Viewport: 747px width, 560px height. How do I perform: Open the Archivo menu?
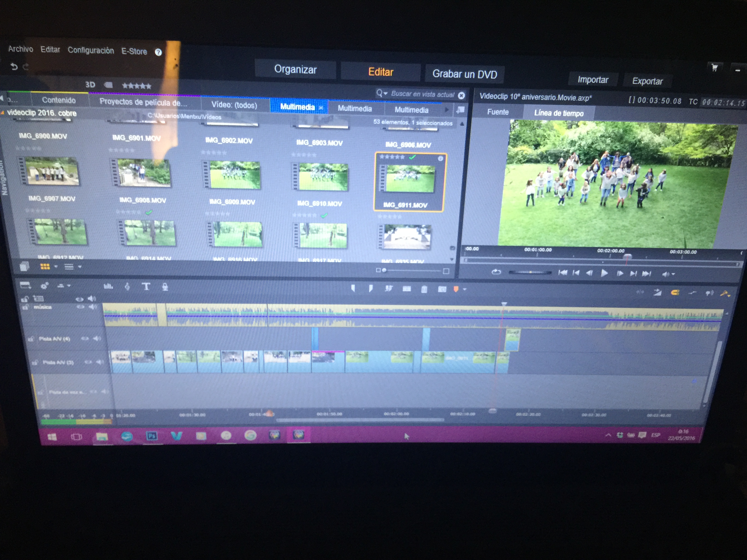pos(21,49)
